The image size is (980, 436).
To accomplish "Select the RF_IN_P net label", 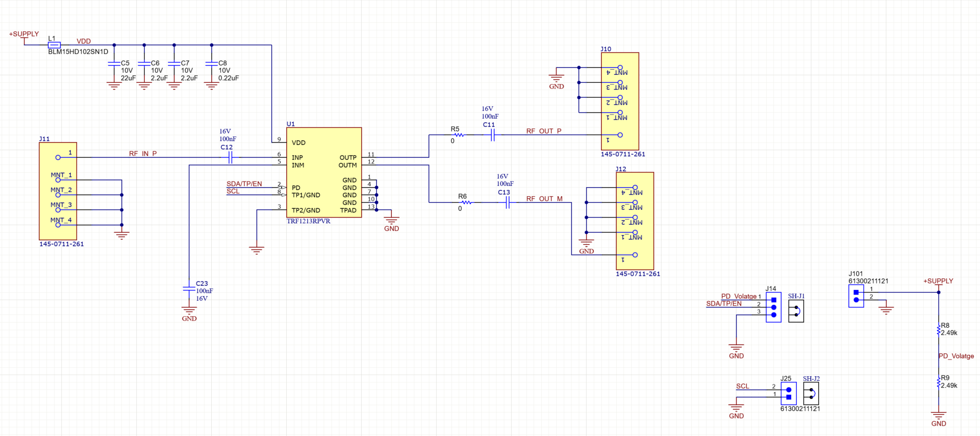I will tap(143, 153).
